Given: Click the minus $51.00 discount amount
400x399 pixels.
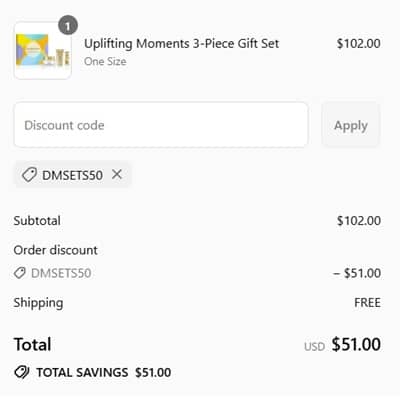Looking at the screenshot, I should 357,273.
